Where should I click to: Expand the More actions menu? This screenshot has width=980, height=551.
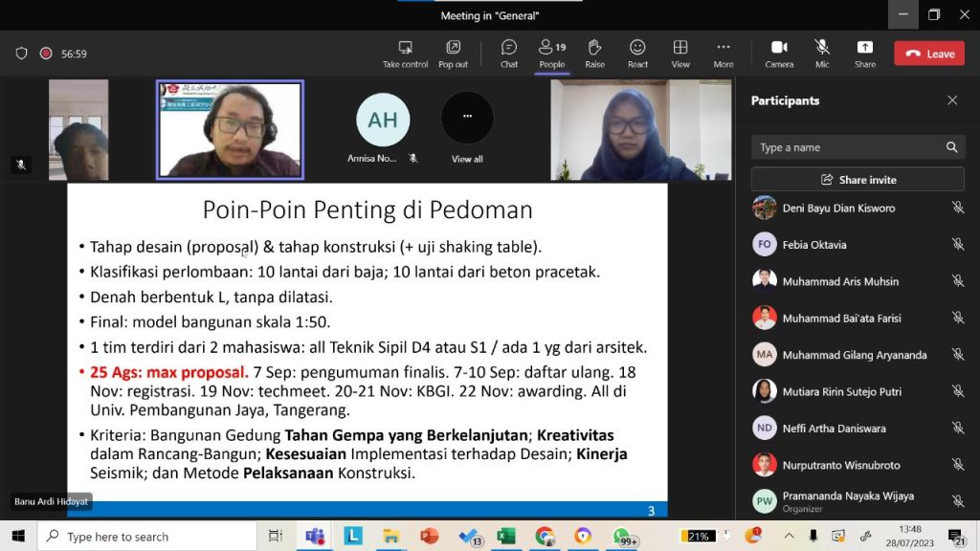click(723, 53)
